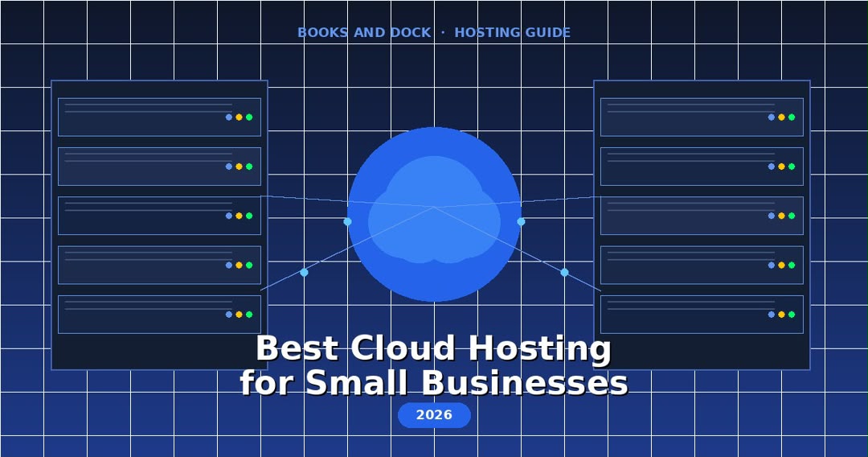
Task: Click the "HOSTING GUIDE" header text
Action: (512, 33)
